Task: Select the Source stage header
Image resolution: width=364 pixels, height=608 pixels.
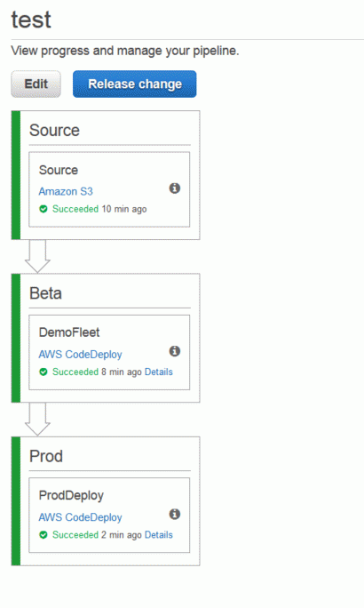Action: pos(55,131)
